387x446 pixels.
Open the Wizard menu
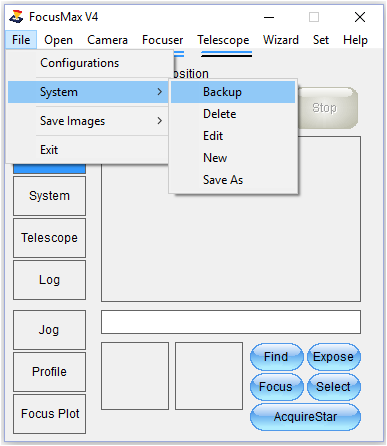point(281,40)
